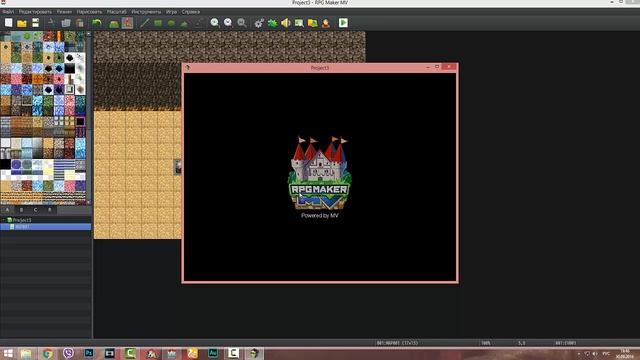Open the Инструменты menu
The height and width of the screenshot is (360, 640).
(146, 12)
